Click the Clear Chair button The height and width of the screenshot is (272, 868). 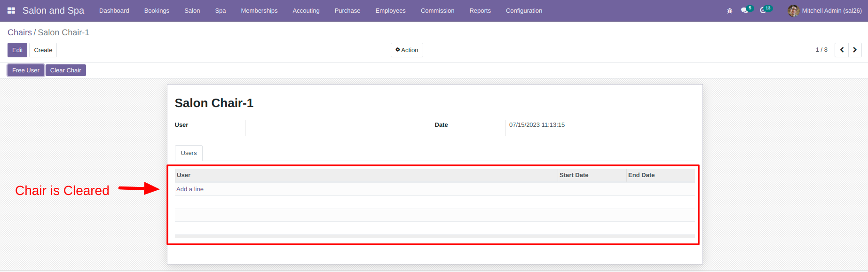pos(66,70)
